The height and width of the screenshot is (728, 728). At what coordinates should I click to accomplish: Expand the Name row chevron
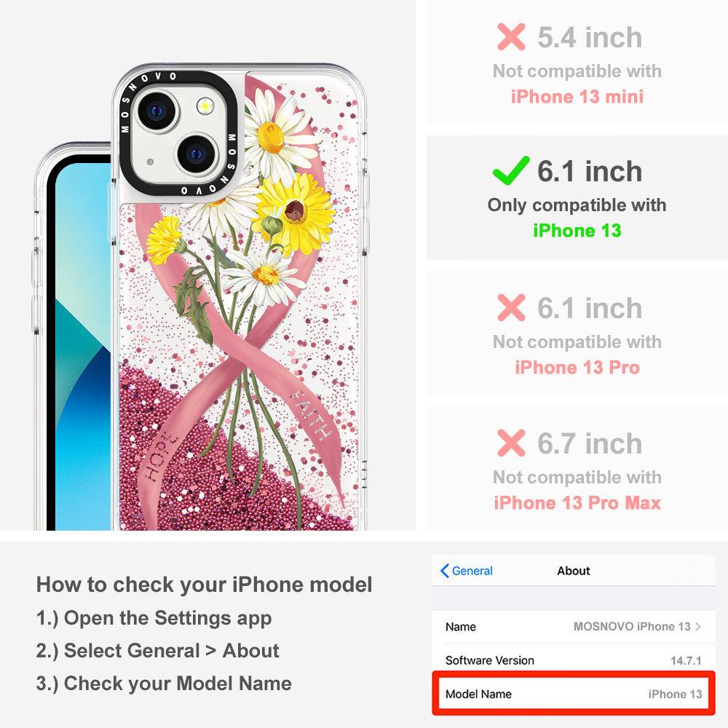(698, 626)
